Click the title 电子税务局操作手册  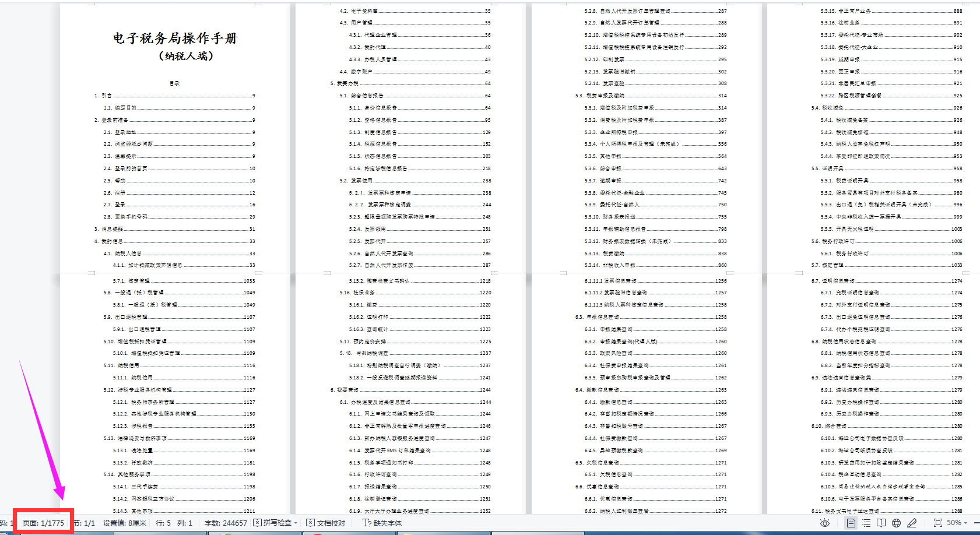tap(175, 38)
